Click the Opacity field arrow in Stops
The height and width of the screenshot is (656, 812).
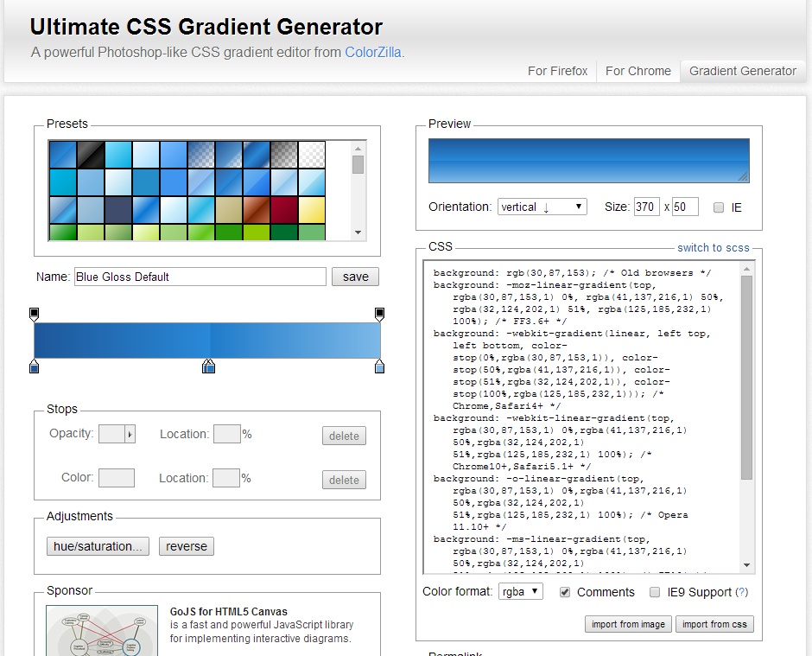130,434
